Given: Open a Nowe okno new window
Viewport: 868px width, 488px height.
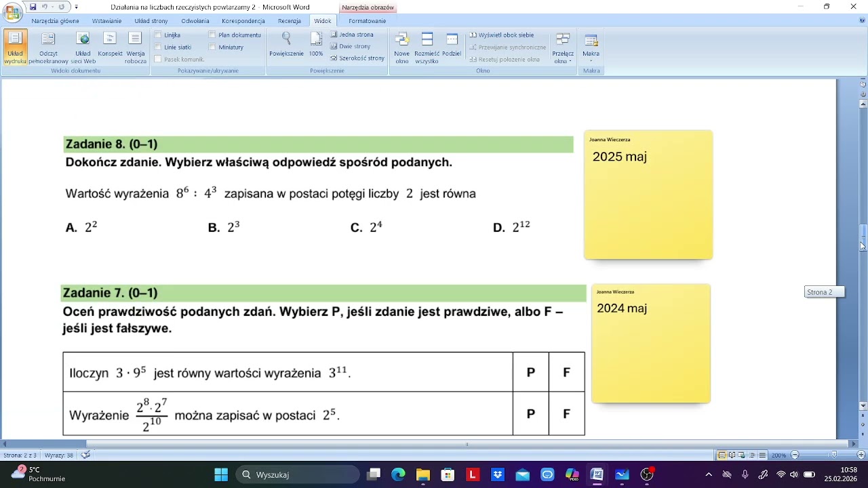Looking at the screenshot, I should 402,47.
